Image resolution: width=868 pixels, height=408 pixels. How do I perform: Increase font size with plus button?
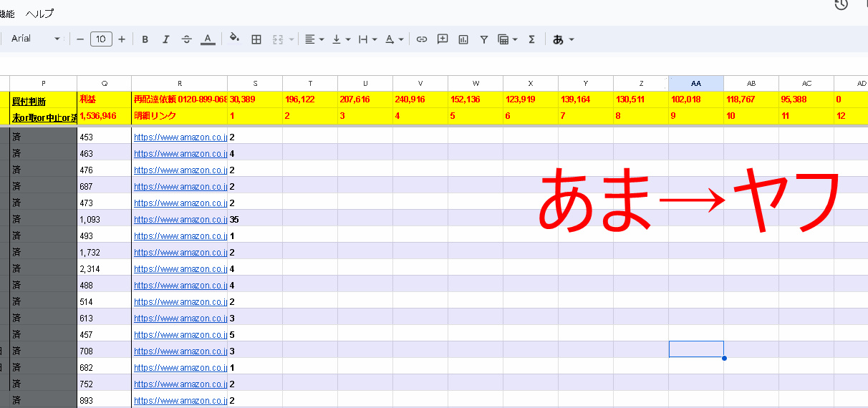[x=122, y=39]
